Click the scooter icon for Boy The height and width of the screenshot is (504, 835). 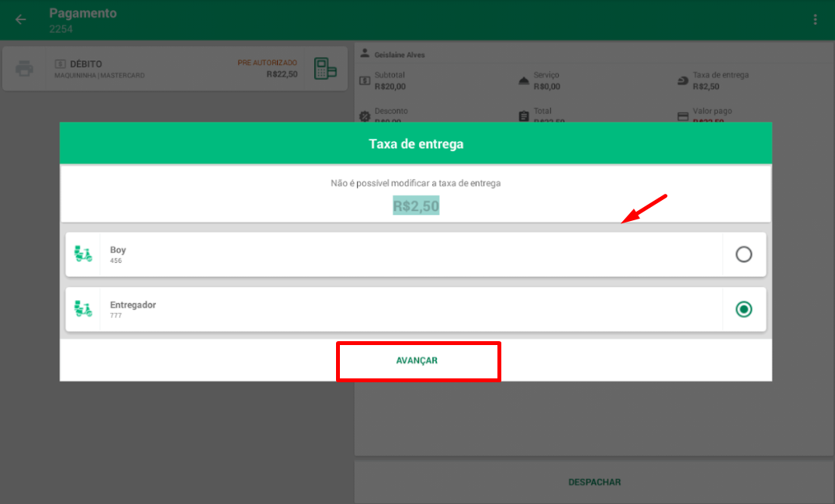(x=83, y=254)
